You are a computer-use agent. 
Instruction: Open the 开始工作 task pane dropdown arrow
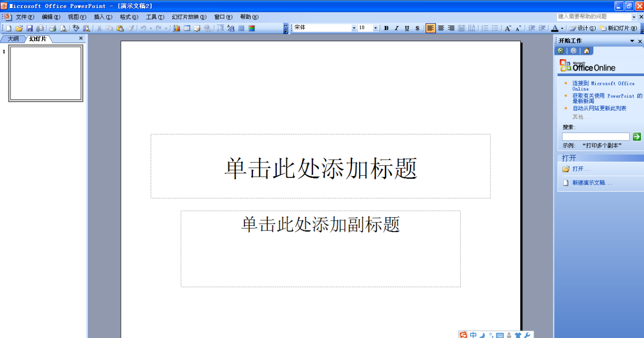[x=632, y=41]
